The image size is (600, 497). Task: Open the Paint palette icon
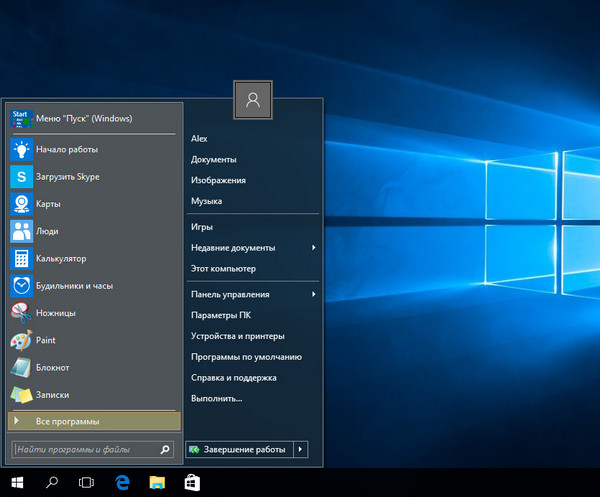click(21, 340)
